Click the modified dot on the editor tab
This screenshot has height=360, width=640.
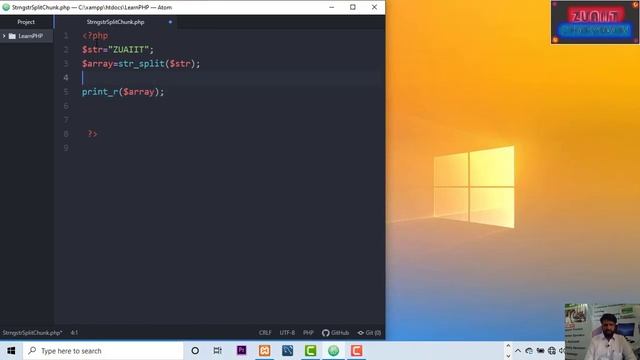(x=170, y=22)
